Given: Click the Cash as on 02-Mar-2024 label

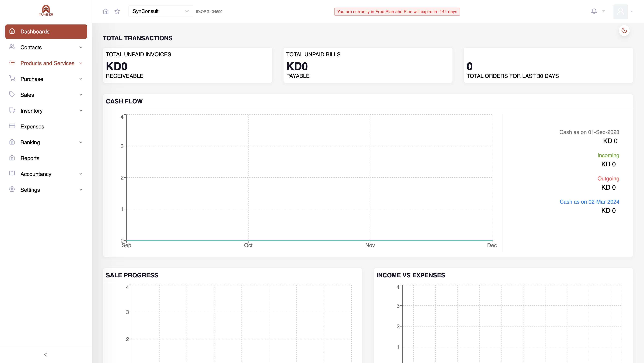Looking at the screenshot, I should (589, 202).
